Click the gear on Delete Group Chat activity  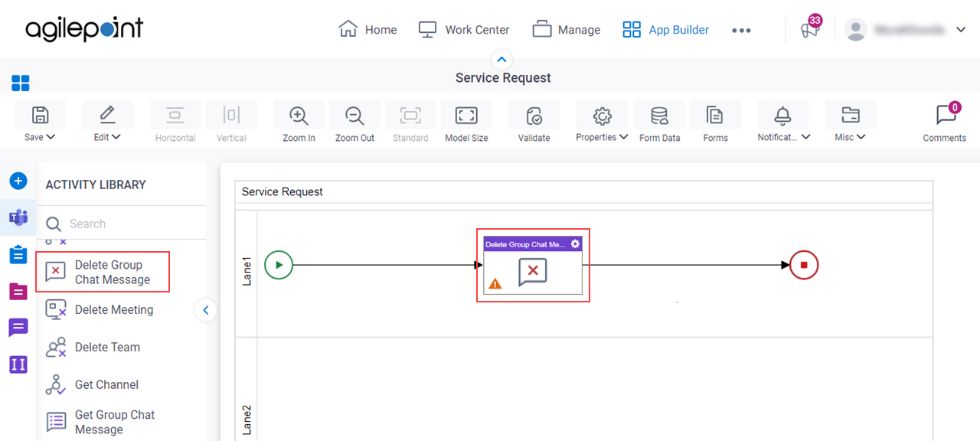pyautogui.click(x=575, y=243)
